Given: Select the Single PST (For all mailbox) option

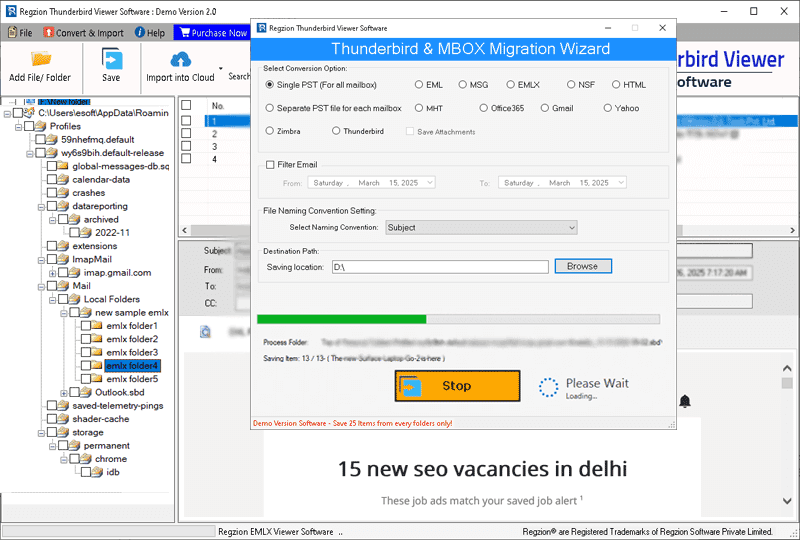Looking at the screenshot, I should point(270,85).
